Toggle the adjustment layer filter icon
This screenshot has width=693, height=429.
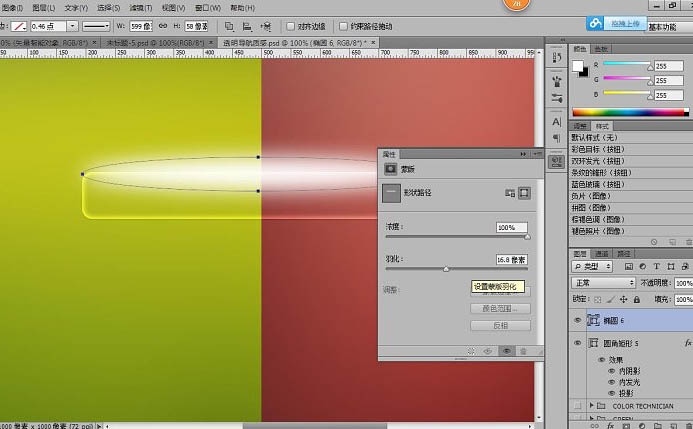click(x=643, y=266)
